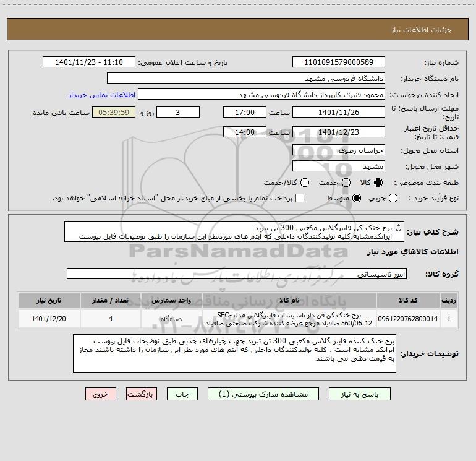The width and height of the screenshot is (476, 461).
Task: Open مشاهده مدارک پیوستی (1) attachments
Action: point(263,394)
